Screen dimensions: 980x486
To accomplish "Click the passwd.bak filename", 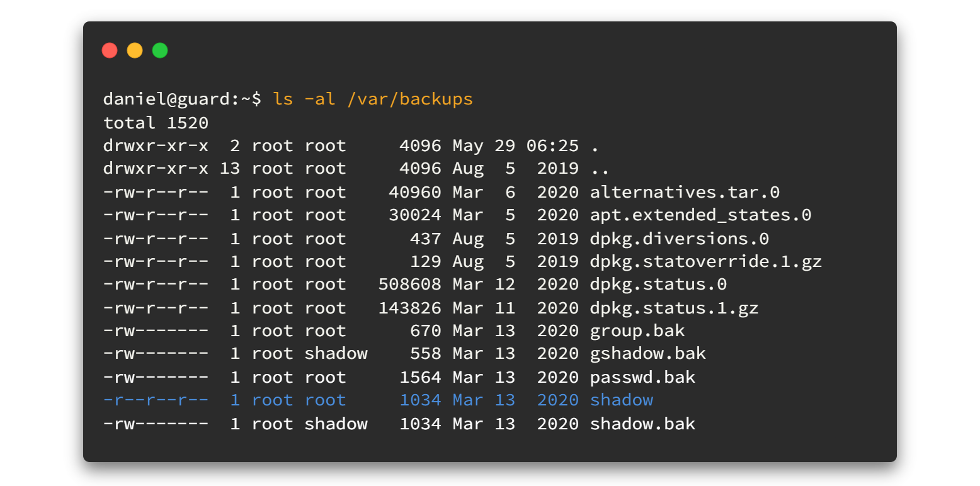I will pos(642,377).
